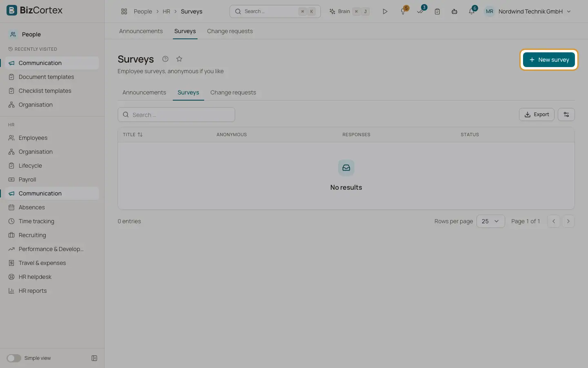Open the table filter settings icon
Screen dimensions: 588x368
point(566,114)
